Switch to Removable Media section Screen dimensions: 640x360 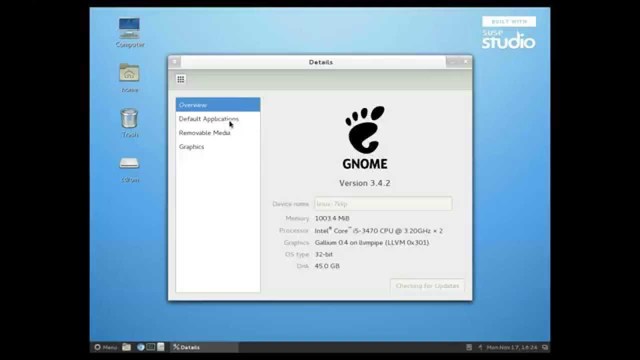(x=218, y=133)
